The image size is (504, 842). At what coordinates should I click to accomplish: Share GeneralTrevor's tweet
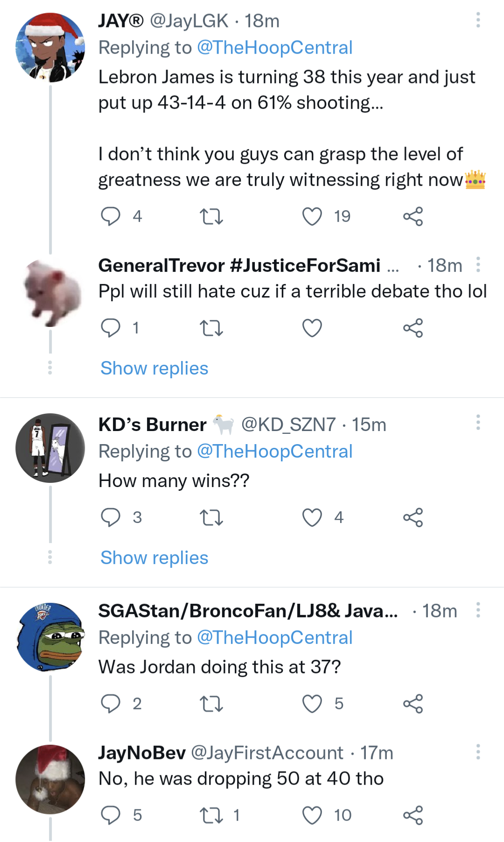[x=413, y=328]
